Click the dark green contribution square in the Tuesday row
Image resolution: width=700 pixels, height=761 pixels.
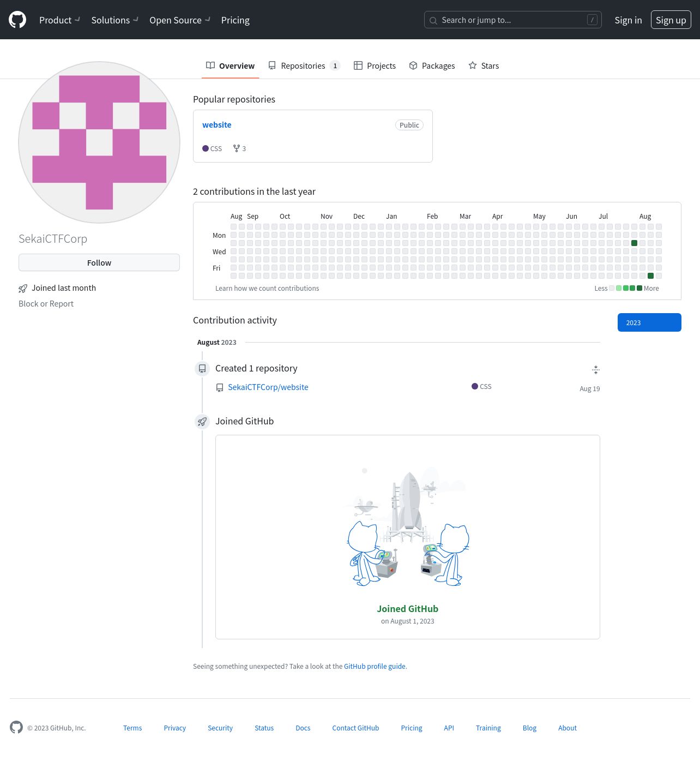pos(634,243)
